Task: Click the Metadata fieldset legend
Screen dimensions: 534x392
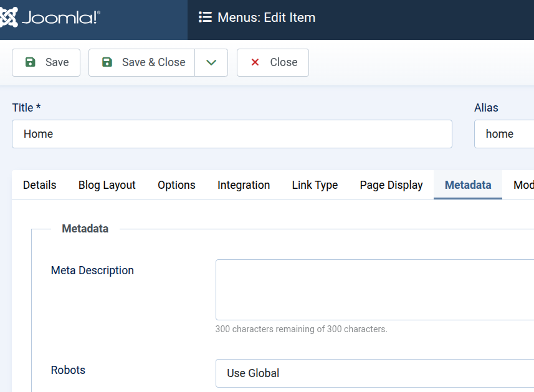Action: (x=85, y=229)
